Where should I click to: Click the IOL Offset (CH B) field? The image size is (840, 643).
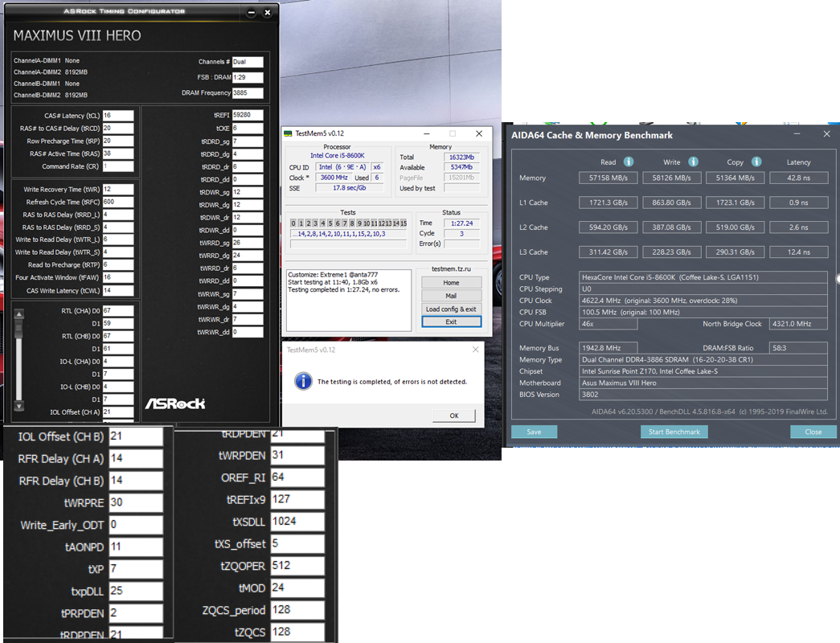click(x=136, y=436)
